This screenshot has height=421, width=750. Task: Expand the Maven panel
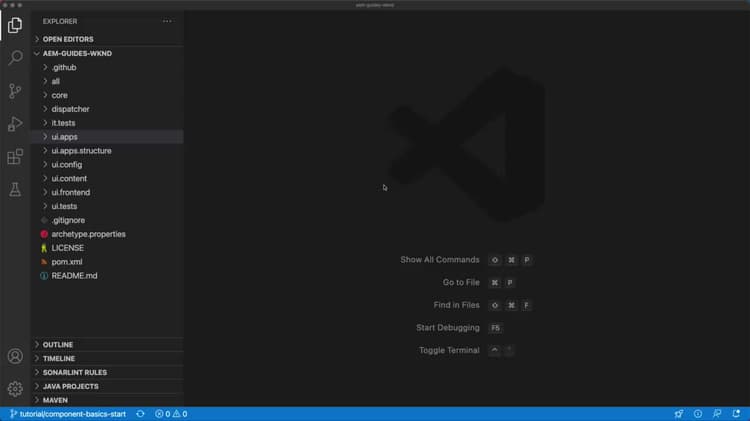[107, 400]
